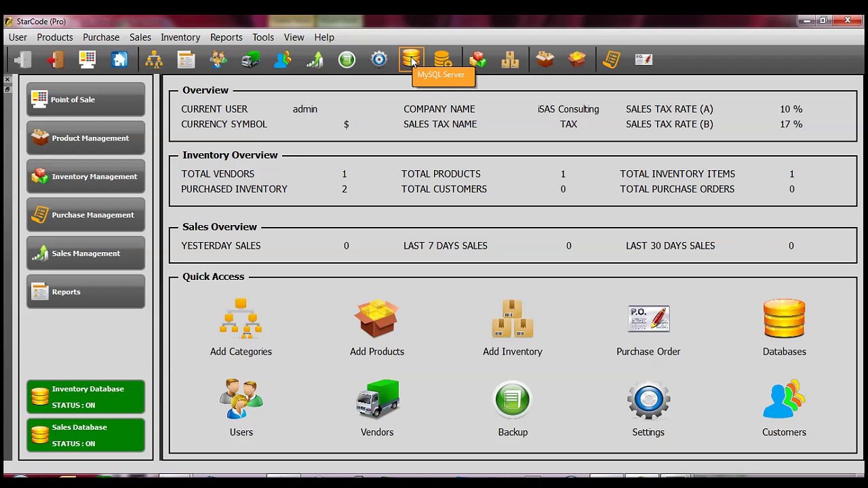Open Add Categories in Quick Access
Viewport: 868px width, 488px height.
[x=241, y=327]
